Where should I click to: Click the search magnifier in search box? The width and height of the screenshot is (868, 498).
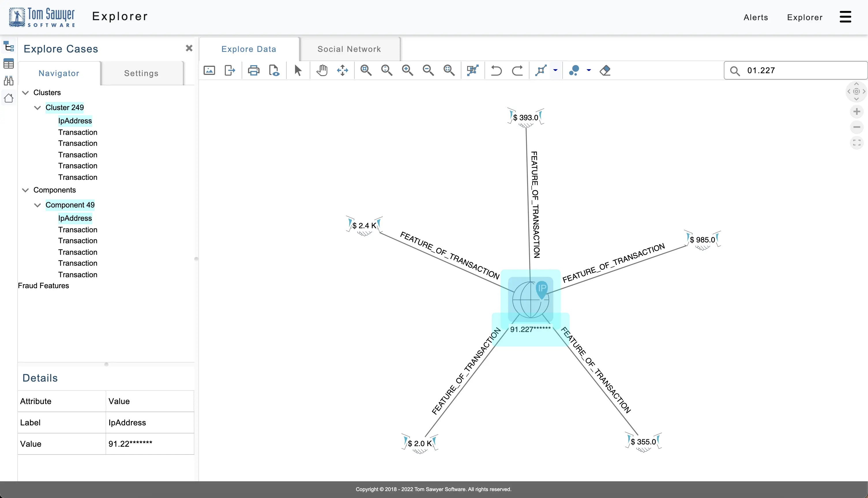735,71
